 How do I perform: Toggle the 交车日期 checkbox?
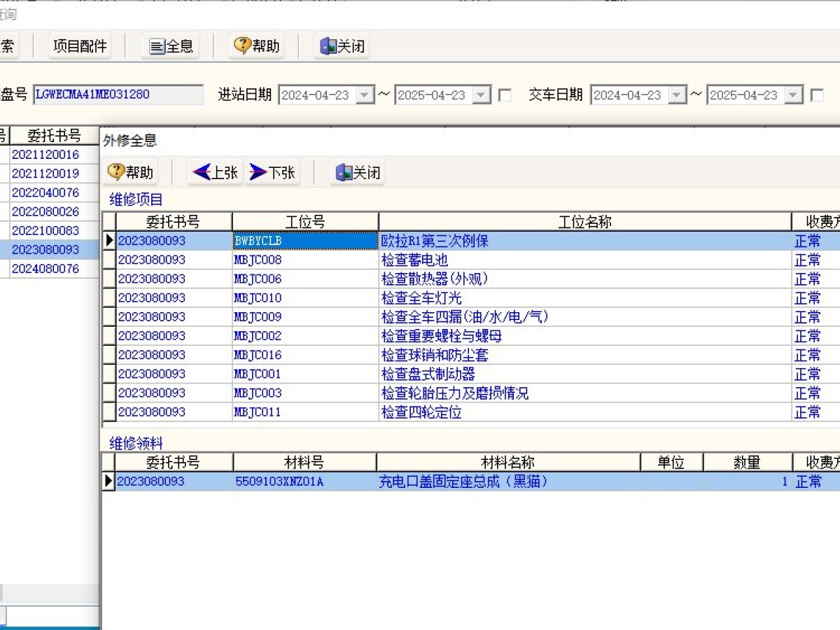click(816, 95)
